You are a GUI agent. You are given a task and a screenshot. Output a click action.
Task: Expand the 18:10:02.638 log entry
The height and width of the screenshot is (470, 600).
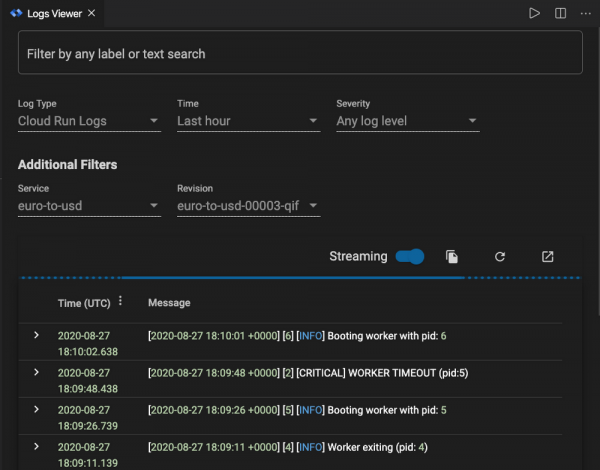point(36,336)
